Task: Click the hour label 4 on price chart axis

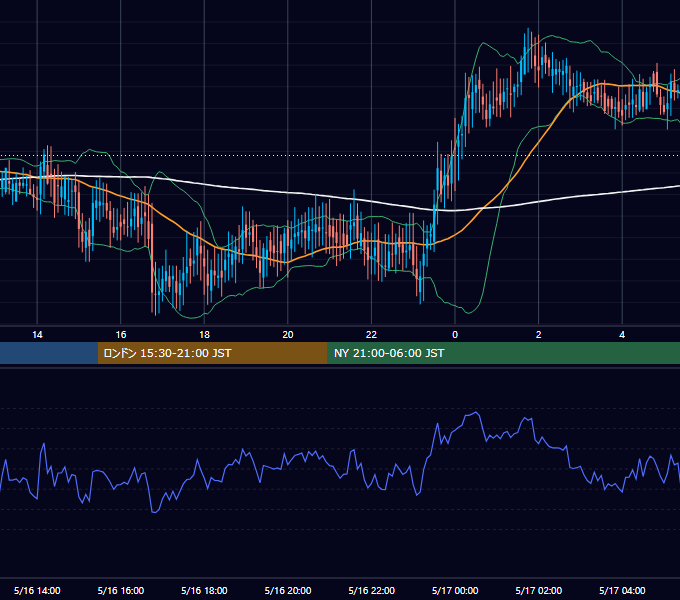Action: tap(622, 335)
